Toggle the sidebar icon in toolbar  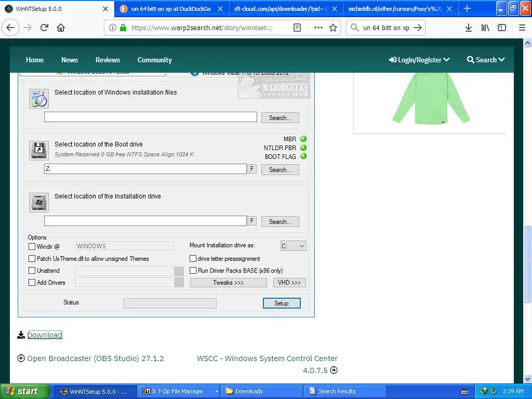point(502,28)
